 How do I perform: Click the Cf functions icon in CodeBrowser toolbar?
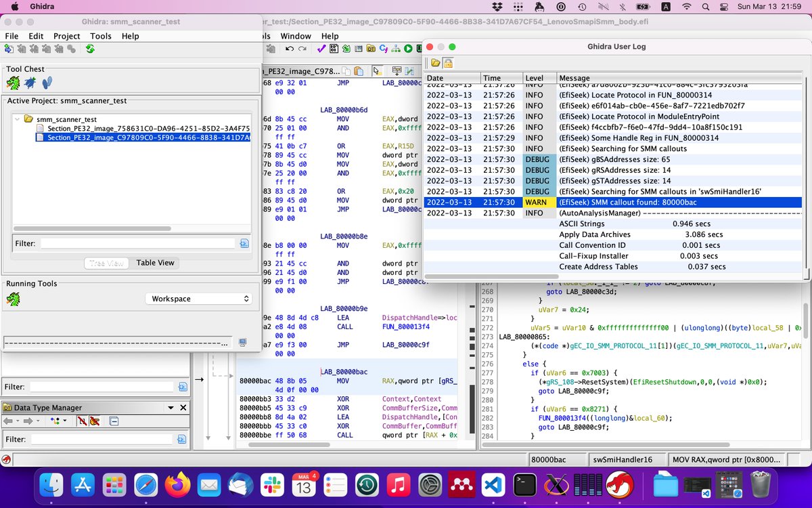click(384, 49)
